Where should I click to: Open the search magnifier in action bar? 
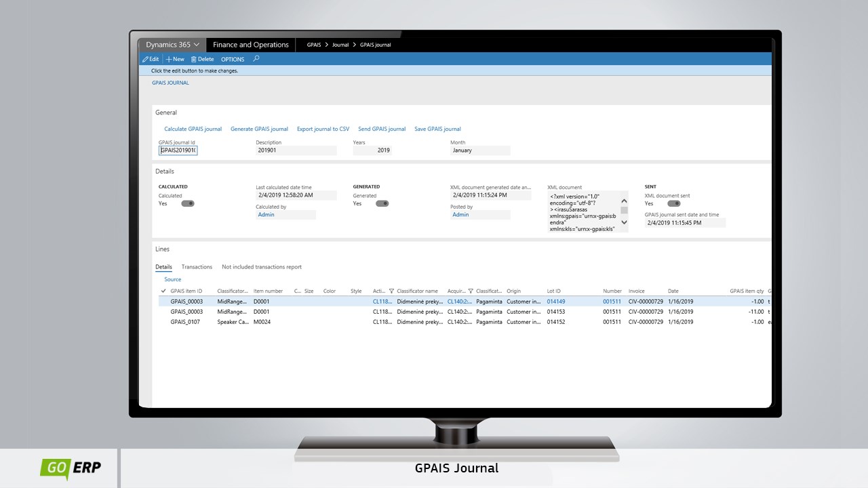click(x=256, y=59)
